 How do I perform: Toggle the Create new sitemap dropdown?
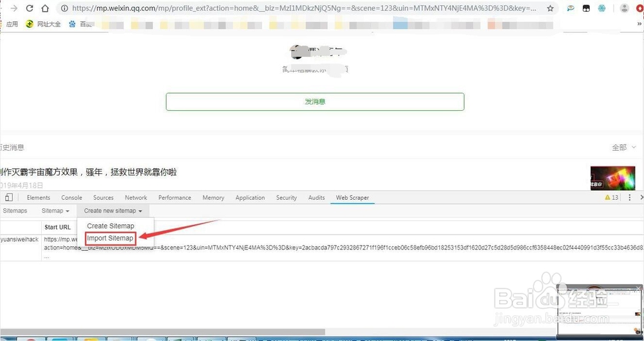pyautogui.click(x=113, y=211)
